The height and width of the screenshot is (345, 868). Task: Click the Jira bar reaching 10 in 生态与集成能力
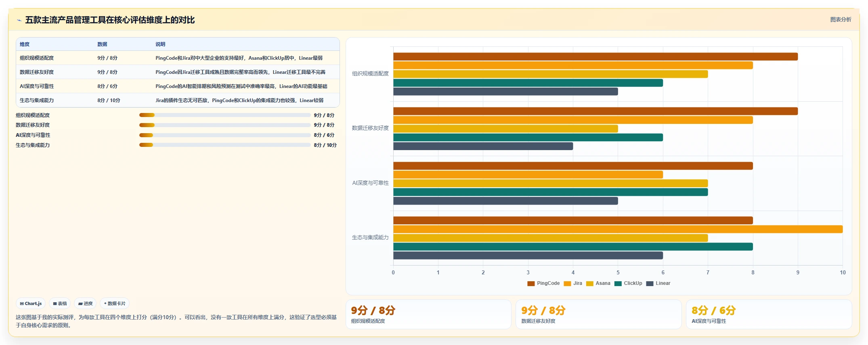[x=618, y=229]
